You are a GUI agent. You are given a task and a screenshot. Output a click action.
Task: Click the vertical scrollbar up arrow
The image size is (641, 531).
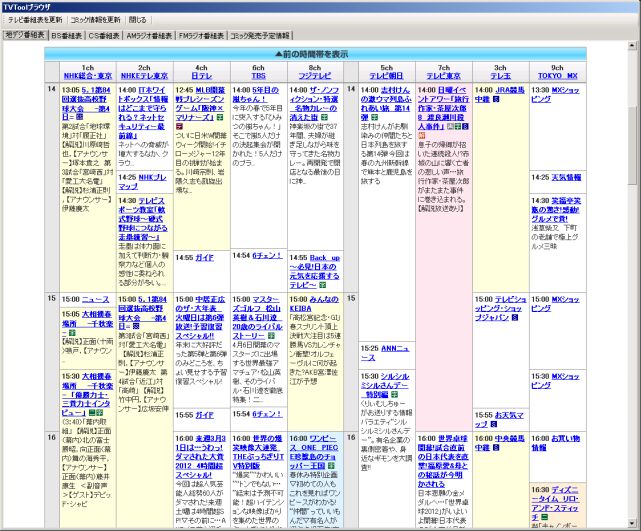[632, 45]
